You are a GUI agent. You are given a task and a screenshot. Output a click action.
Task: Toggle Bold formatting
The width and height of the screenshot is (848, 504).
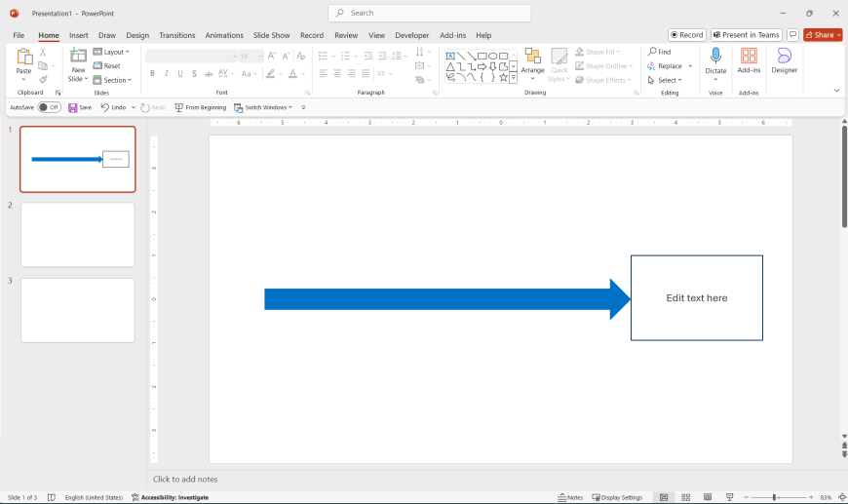click(x=152, y=73)
